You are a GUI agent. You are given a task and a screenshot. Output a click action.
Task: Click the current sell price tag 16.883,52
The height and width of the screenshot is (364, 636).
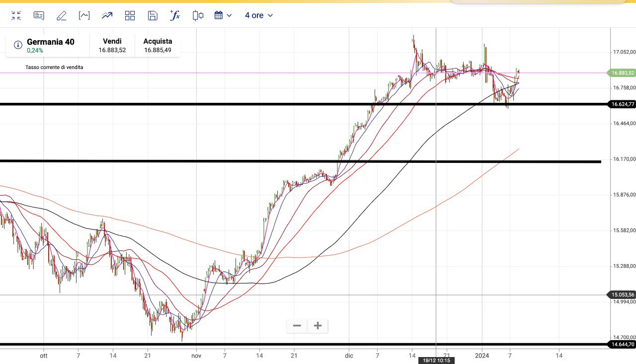[x=622, y=73]
